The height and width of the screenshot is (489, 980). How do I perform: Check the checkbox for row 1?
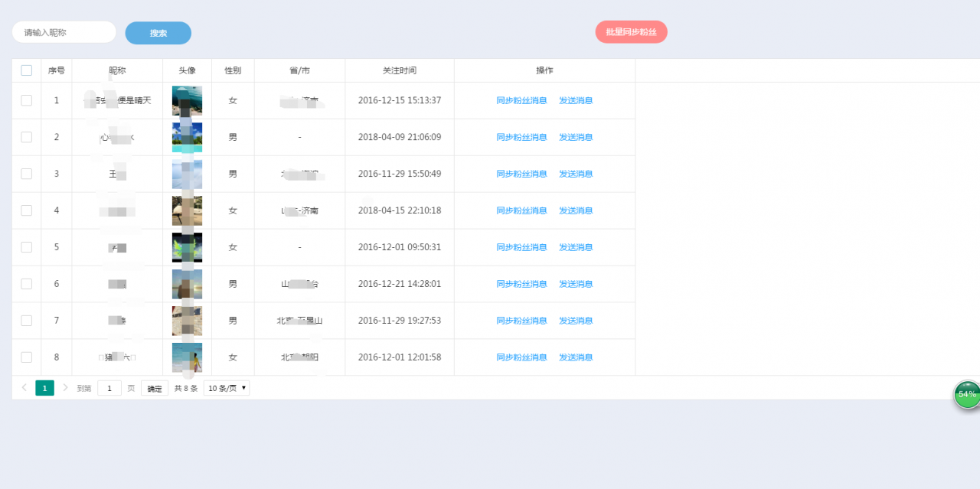(26, 100)
